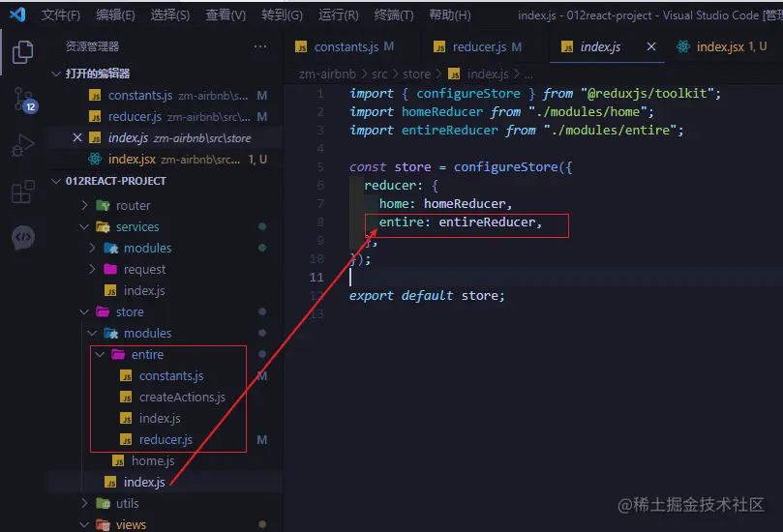Click line number 5 in gutter
Image resolution: width=783 pixels, height=532 pixels.
tap(320, 166)
